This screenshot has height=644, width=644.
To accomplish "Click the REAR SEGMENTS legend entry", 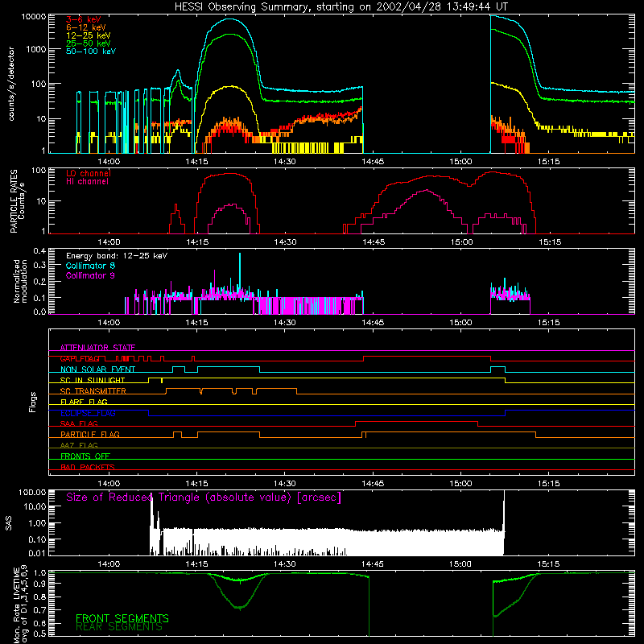I will coord(119,627).
